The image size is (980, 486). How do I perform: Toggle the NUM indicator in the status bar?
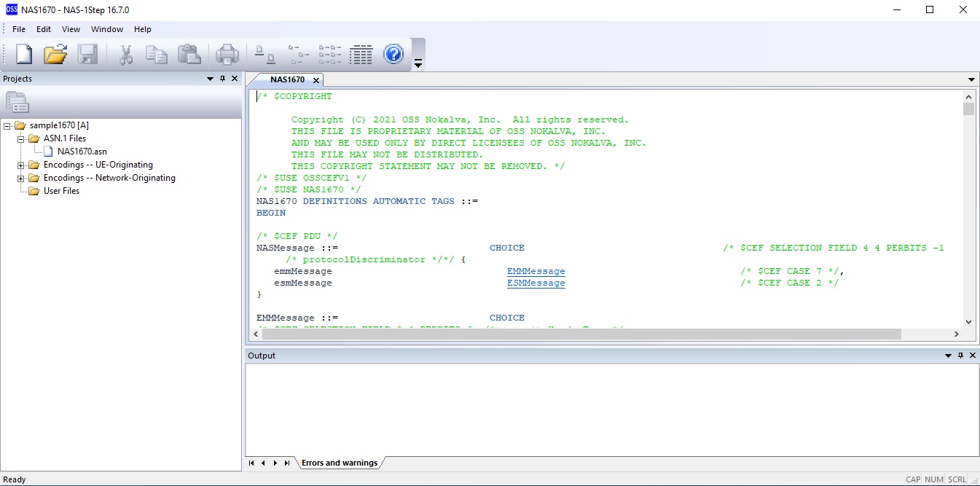coord(933,479)
